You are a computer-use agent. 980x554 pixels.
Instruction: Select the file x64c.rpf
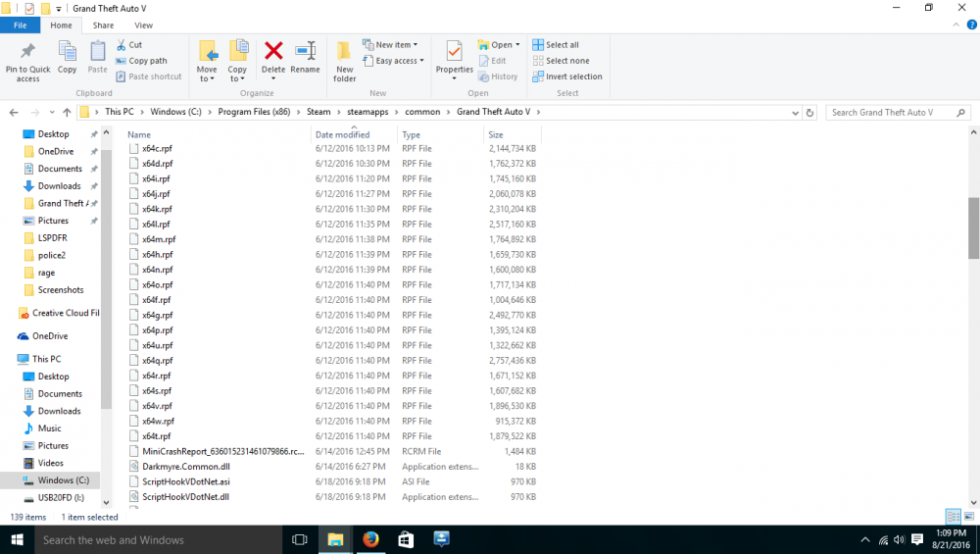click(x=157, y=148)
